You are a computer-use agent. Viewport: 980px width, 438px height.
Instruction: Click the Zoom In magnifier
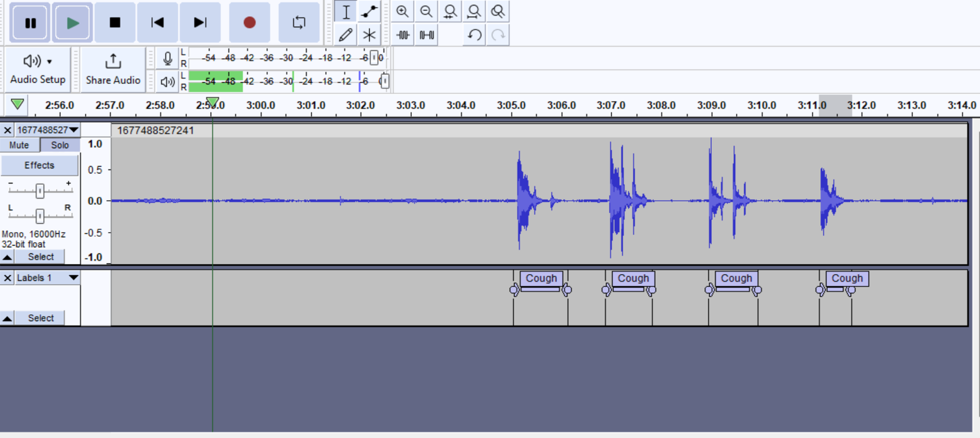[x=402, y=11]
